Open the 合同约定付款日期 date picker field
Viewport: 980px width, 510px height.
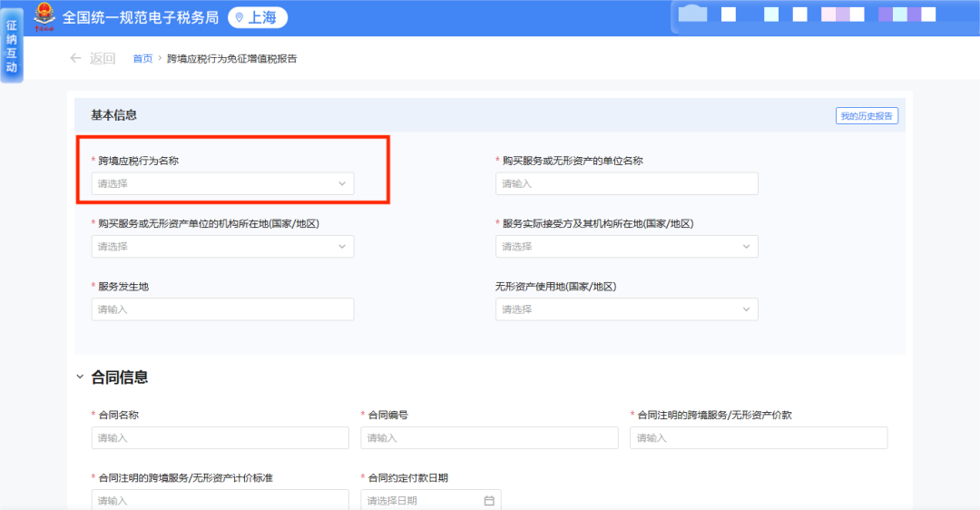[x=422, y=500]
